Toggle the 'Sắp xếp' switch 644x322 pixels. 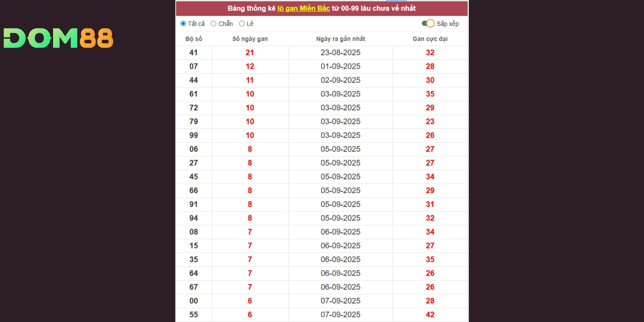click(x=428, y=23)
